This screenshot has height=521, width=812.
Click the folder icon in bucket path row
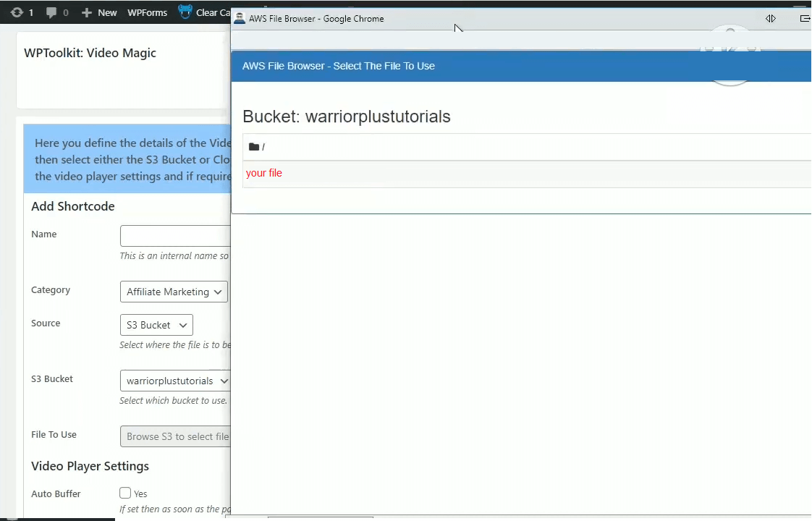pyautogui.click(x=254, y=147)
